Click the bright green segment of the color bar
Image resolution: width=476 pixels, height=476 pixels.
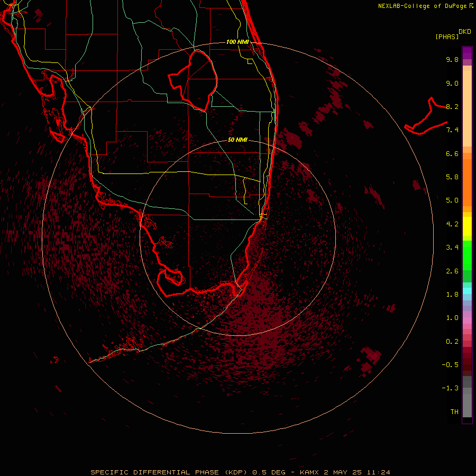coord(467,257)
